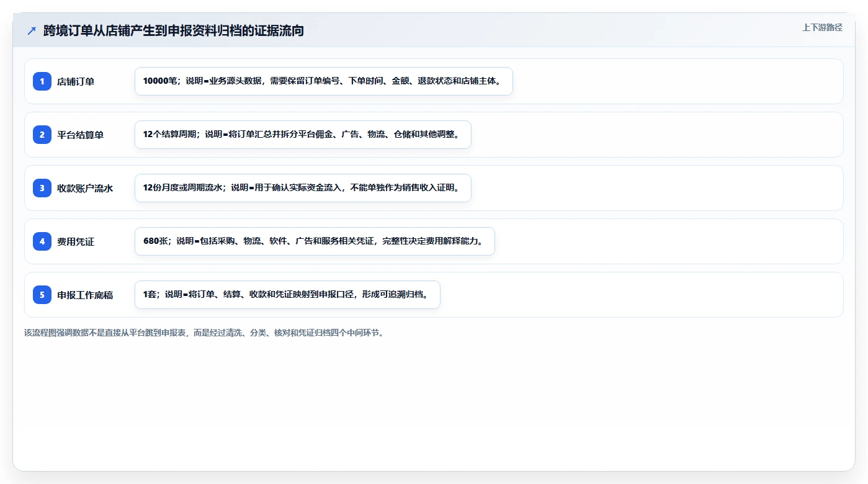Select the step 1 number badge
868x484 pixels.
coord(42,81)
